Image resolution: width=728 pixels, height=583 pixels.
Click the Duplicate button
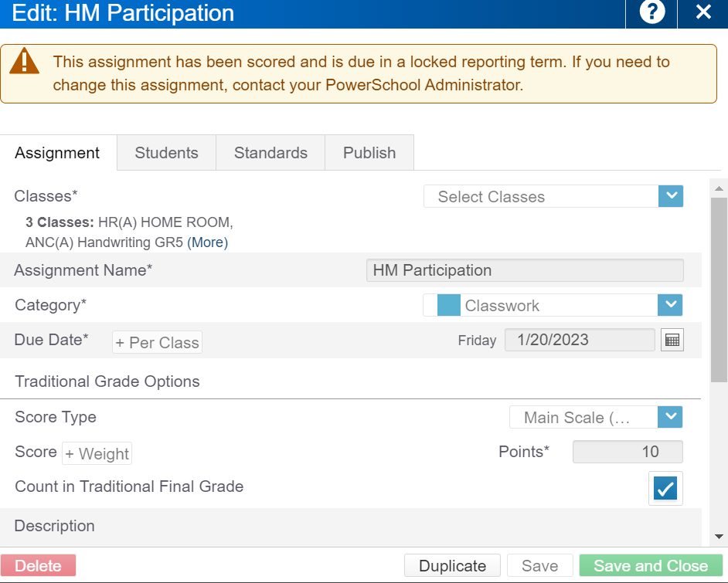(x=452, y=565)
